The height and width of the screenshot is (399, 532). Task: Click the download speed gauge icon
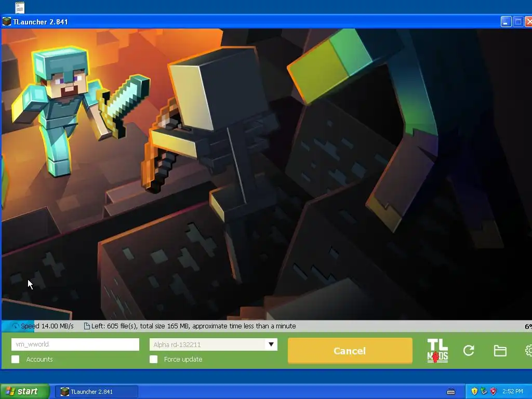tap(15, 326)
